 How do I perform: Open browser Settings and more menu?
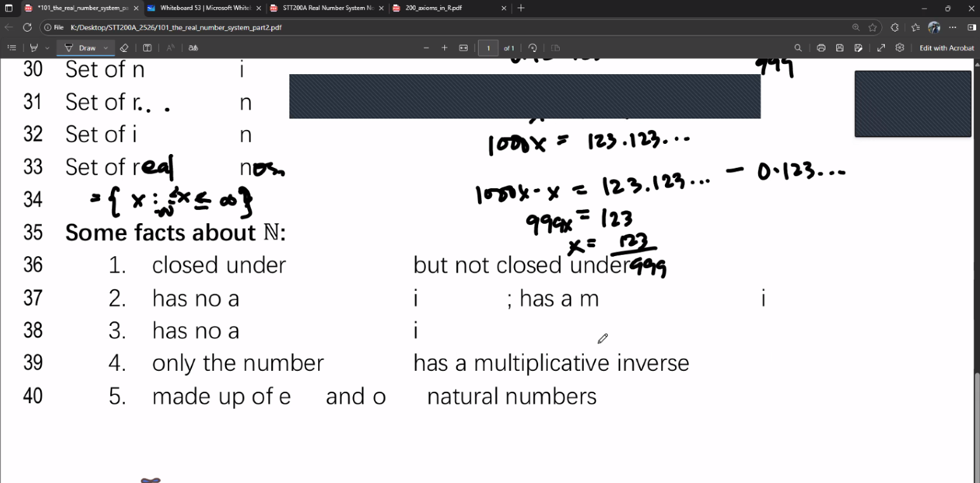(x=952, y=27)
